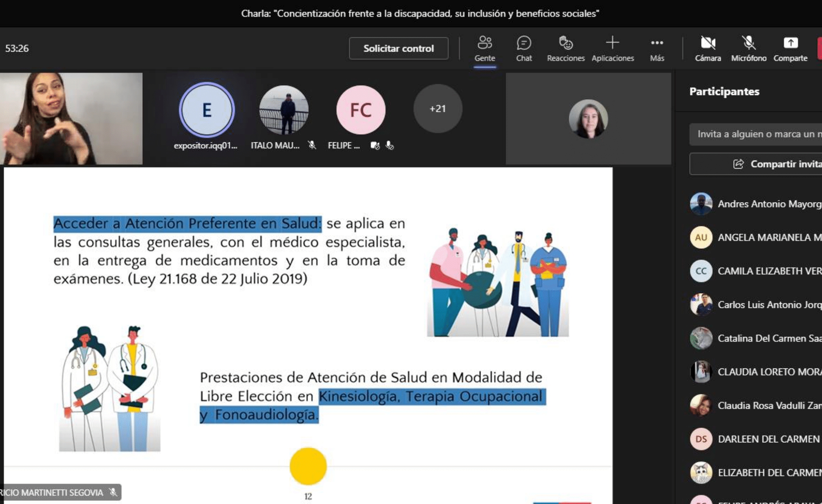
Task: Select participant DARLEEN DEL CARMEN
Action: pos(756,439)
